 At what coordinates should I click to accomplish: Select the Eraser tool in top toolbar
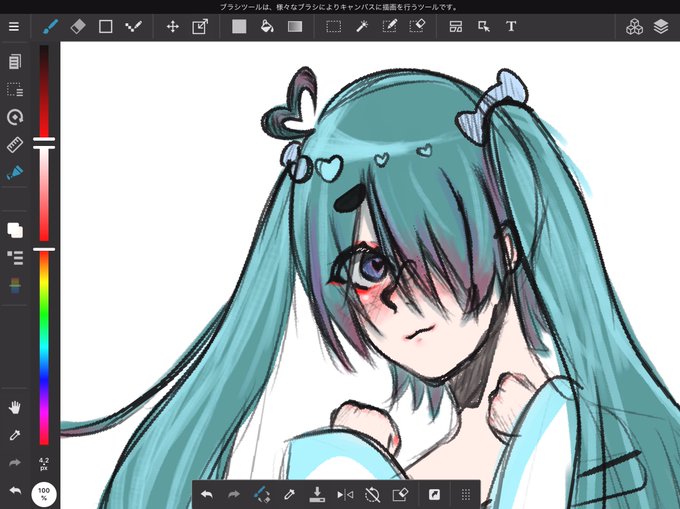(x=78, y=26)
